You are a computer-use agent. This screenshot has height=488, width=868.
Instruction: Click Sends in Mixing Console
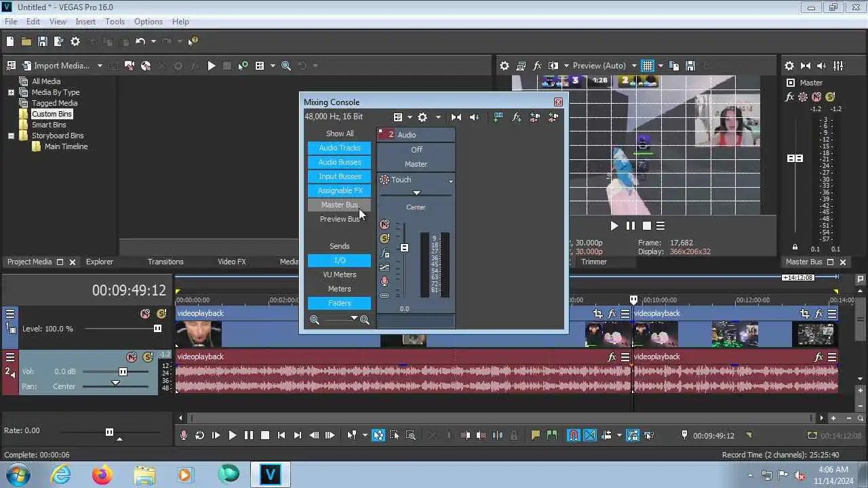coord(340,246)
